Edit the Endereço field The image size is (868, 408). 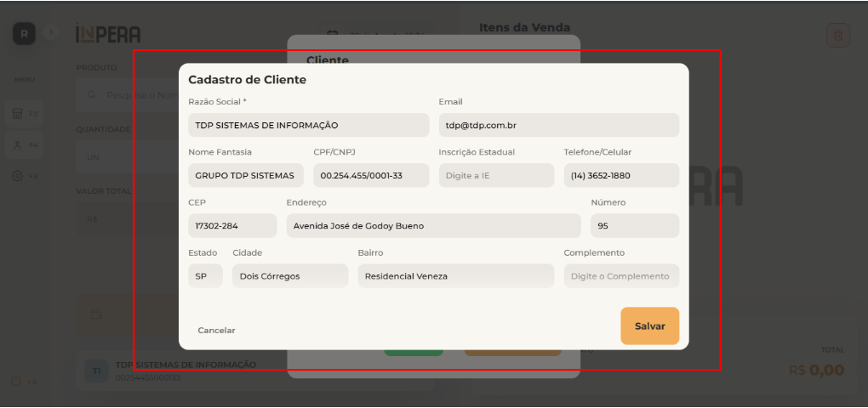(x=434, y=225)
